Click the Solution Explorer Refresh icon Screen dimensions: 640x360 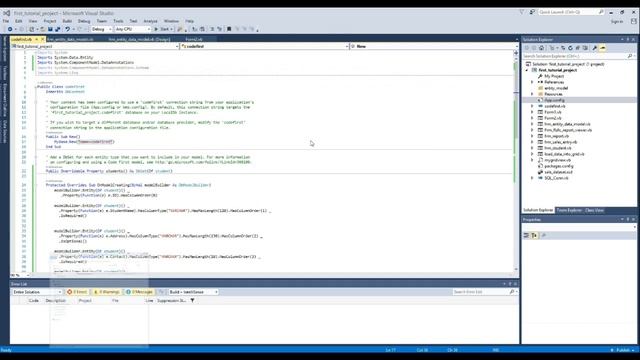pos(570,48)
